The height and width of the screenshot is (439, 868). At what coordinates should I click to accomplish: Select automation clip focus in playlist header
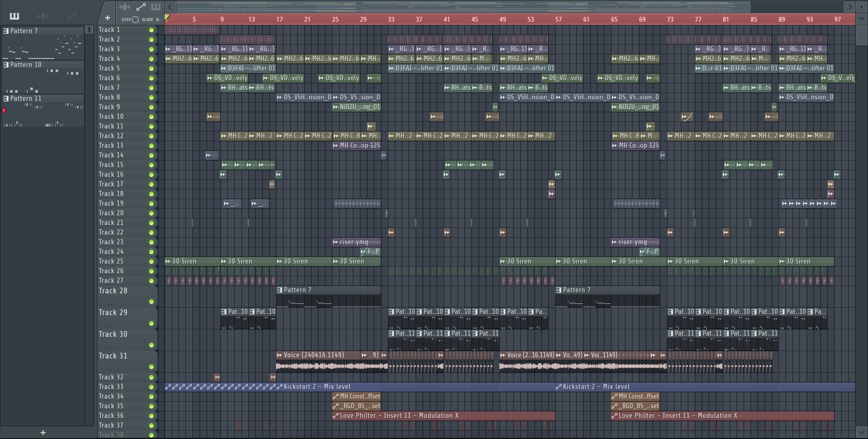point(140,7)
